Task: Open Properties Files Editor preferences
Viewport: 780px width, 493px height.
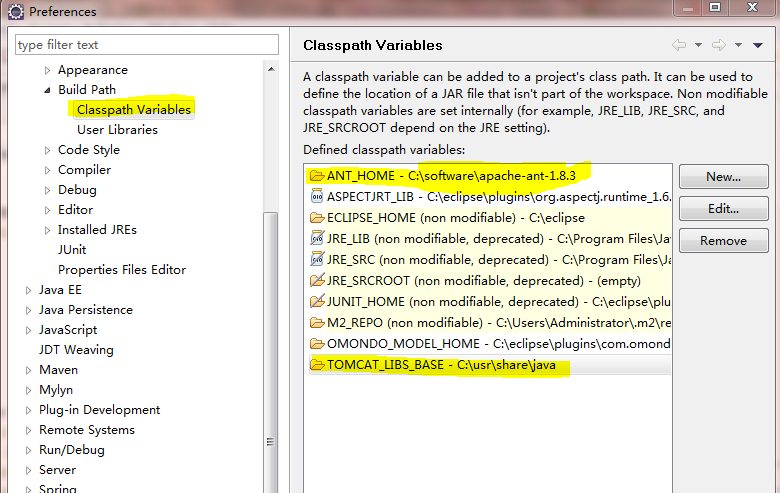Action: [122, 270]
